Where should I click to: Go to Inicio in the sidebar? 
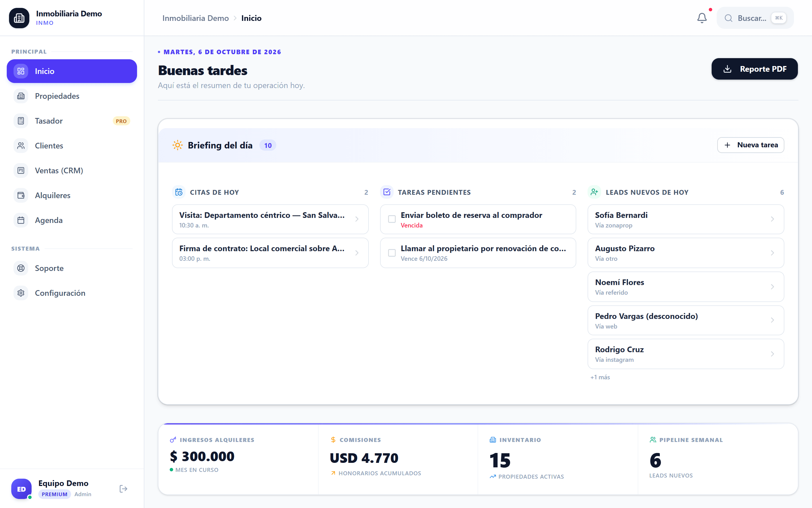[72, 71]
